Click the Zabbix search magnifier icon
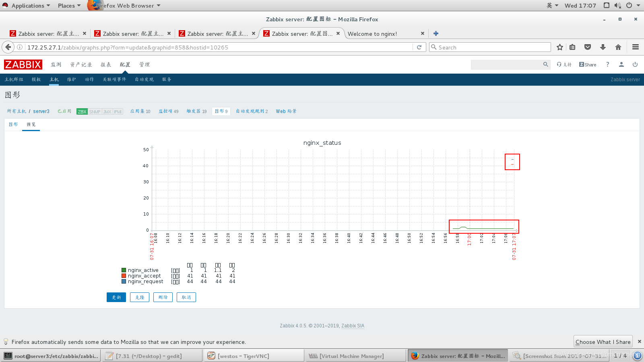The width and height of the screenshot is (644, 362). coord(546,64)
